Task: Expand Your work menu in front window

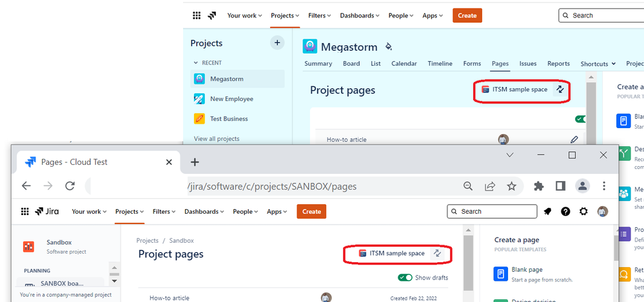Action: click(x=89, y=212)
